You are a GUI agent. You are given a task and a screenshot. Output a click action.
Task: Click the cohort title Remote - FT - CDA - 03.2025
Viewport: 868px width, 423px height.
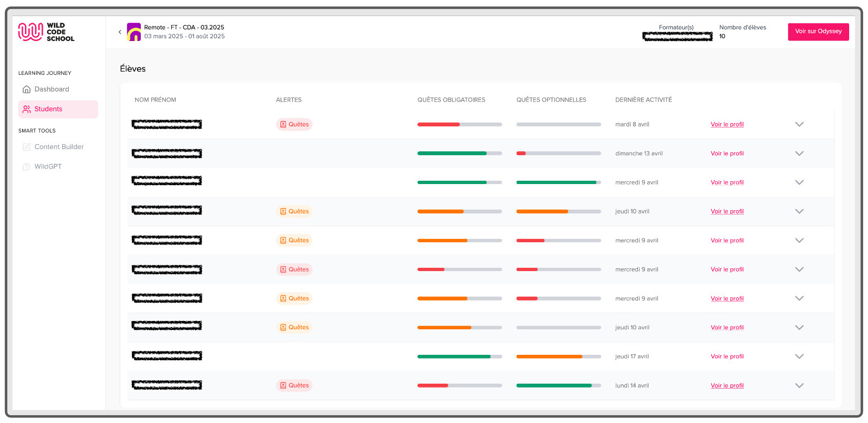pyautogui.click(x=184, y=27)
